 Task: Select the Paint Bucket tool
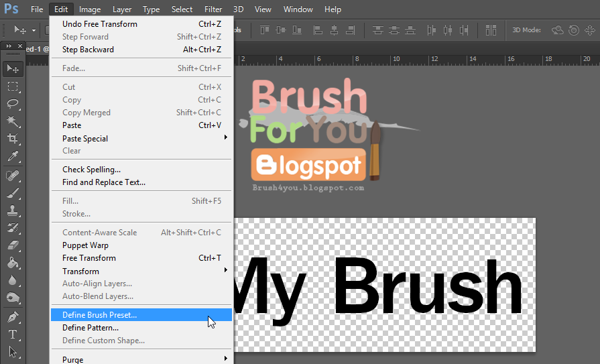point(13,263)
